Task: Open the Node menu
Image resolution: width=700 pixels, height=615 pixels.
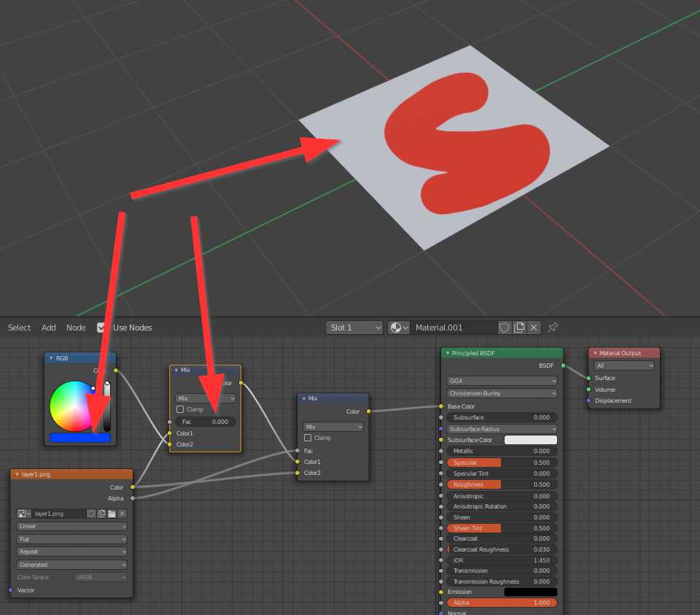Action: coord(76,328)
